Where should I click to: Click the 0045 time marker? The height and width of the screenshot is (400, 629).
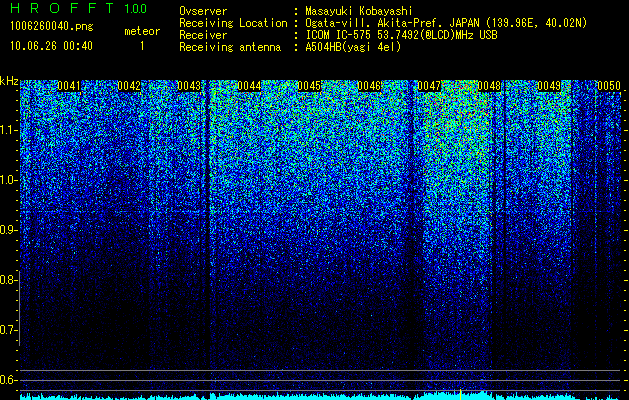click(x=309, y=86)
